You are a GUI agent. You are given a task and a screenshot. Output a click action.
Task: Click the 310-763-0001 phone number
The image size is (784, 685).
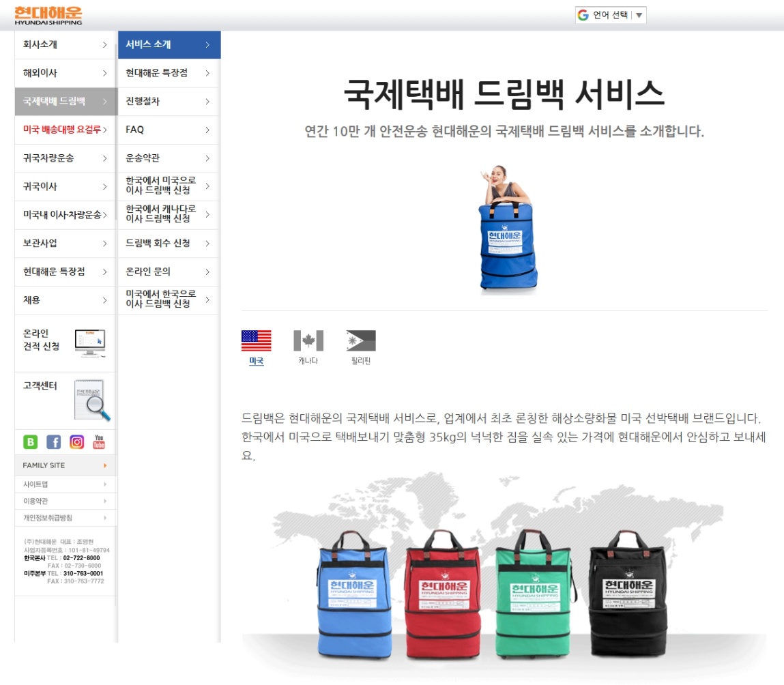(x=83, y=574)
